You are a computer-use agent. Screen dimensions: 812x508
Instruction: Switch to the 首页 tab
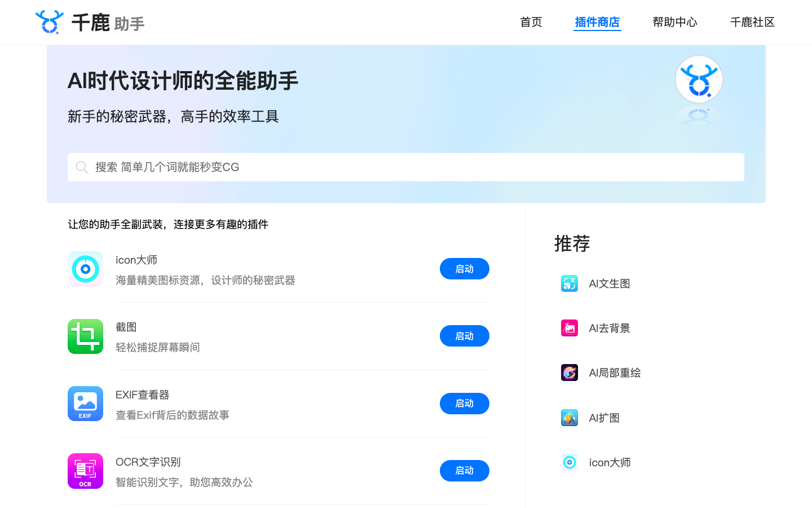point(531,22)
